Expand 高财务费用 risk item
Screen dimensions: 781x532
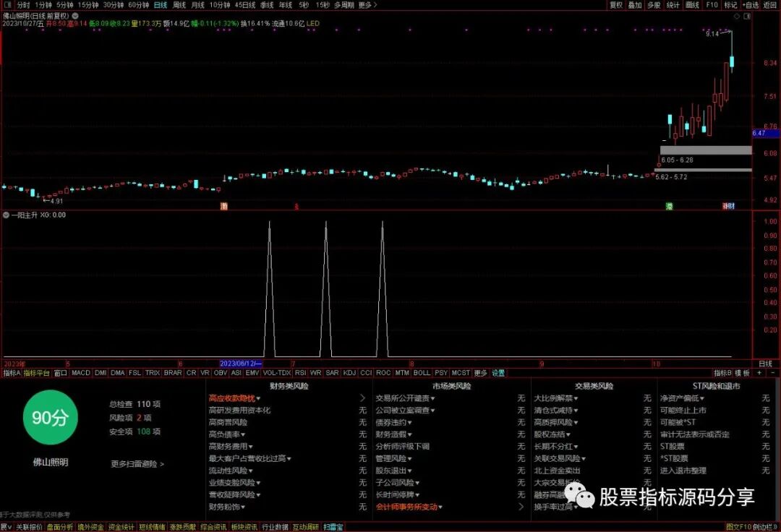(231, 447)
